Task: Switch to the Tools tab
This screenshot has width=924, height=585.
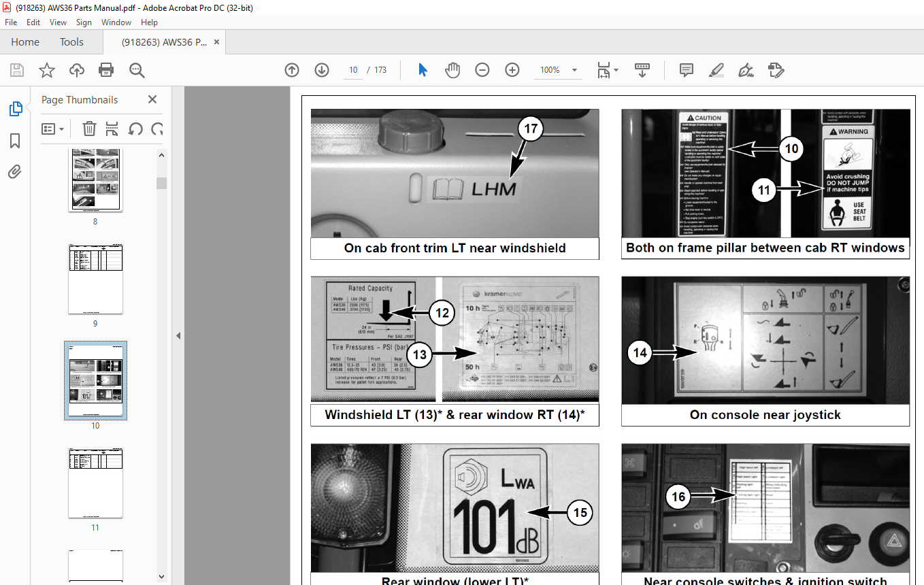Action: pos(71,42)
